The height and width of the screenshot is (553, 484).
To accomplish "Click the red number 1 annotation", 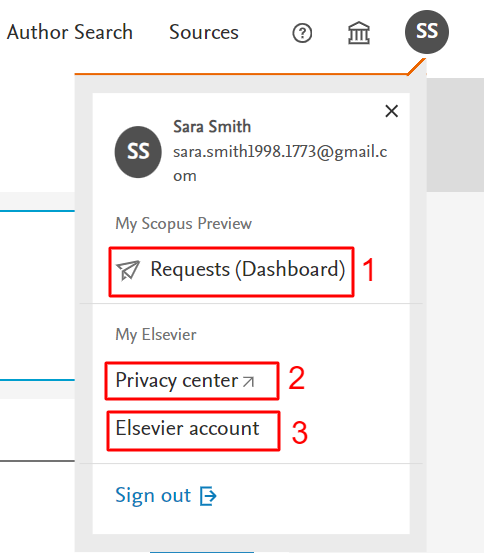I will (369, 270).
